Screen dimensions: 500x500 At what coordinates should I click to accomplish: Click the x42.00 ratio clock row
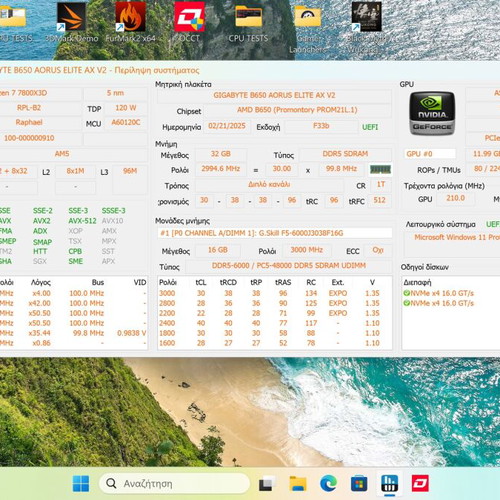pyautogui.click(x=73, y=303)
